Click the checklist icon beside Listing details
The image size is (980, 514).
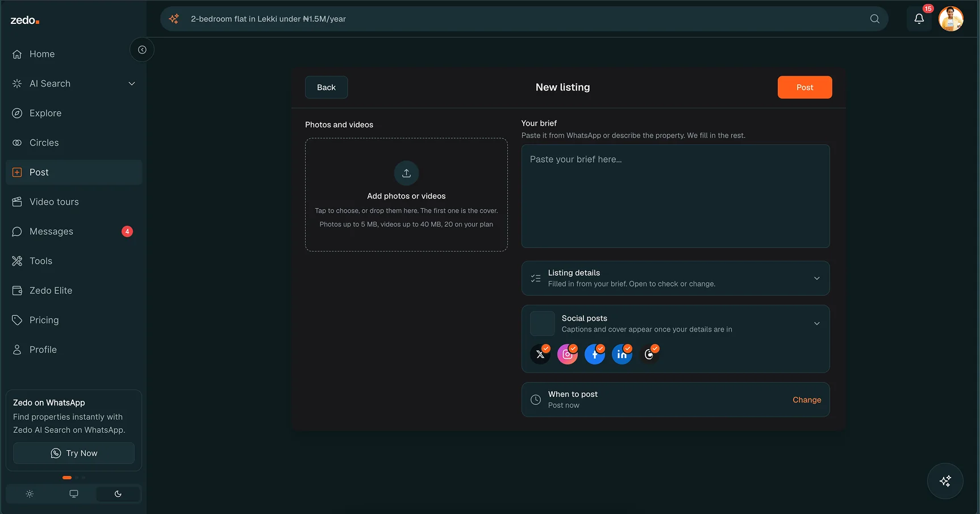coord(536,279)
